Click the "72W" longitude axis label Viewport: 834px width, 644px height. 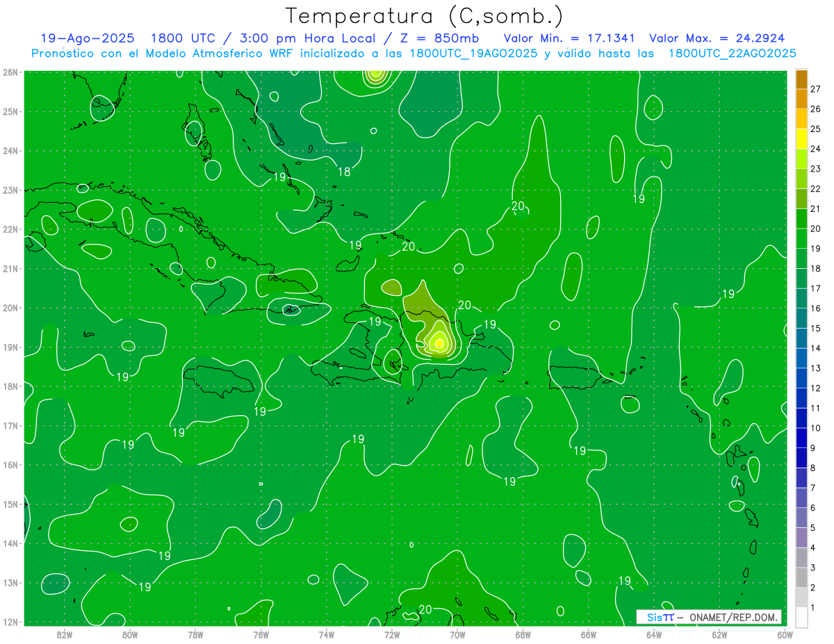392,634
